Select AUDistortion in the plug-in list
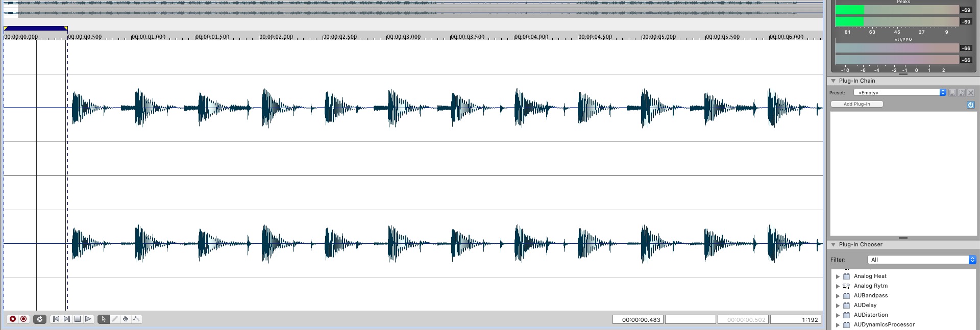 click(871, 315)
